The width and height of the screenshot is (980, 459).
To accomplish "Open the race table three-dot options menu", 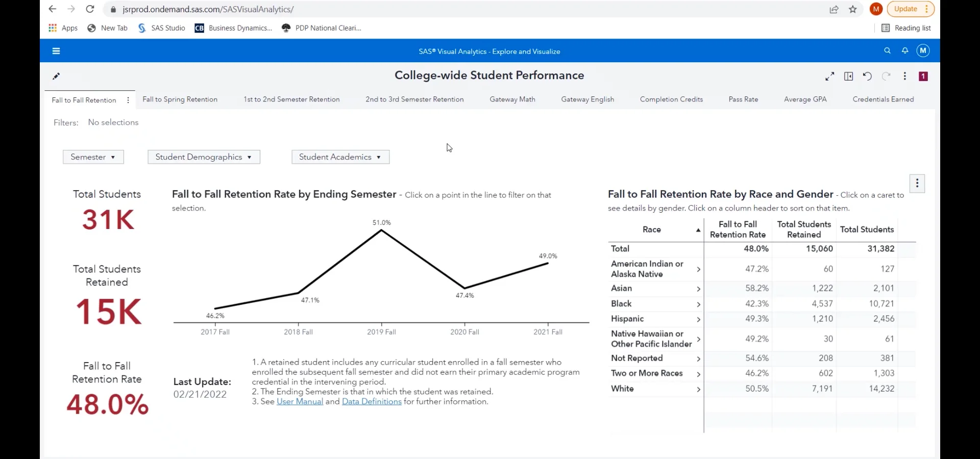I will (x=917, y=184).
